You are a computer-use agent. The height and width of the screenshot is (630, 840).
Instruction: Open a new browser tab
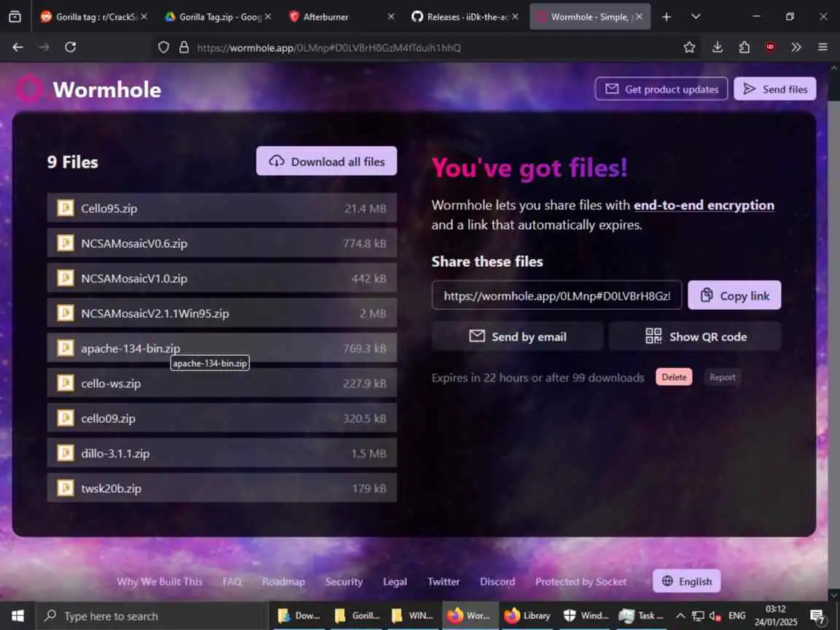pyautogui.click(x=666, y=17)
